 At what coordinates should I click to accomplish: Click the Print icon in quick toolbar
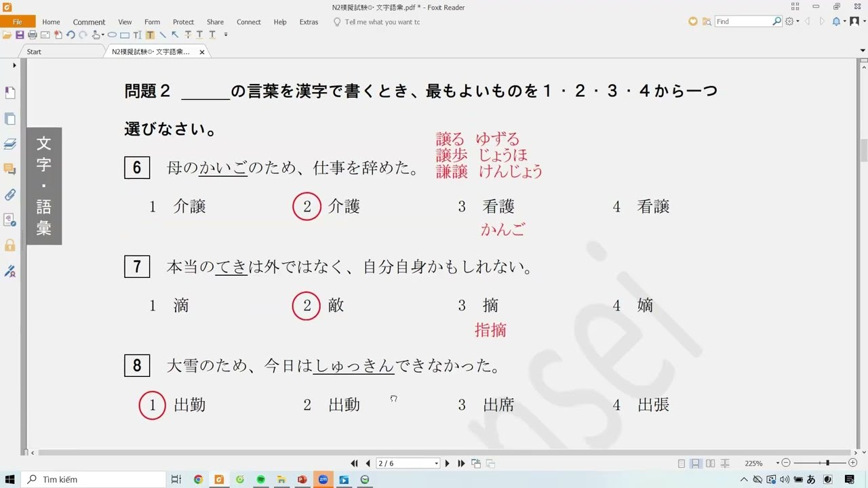[33, 35]
